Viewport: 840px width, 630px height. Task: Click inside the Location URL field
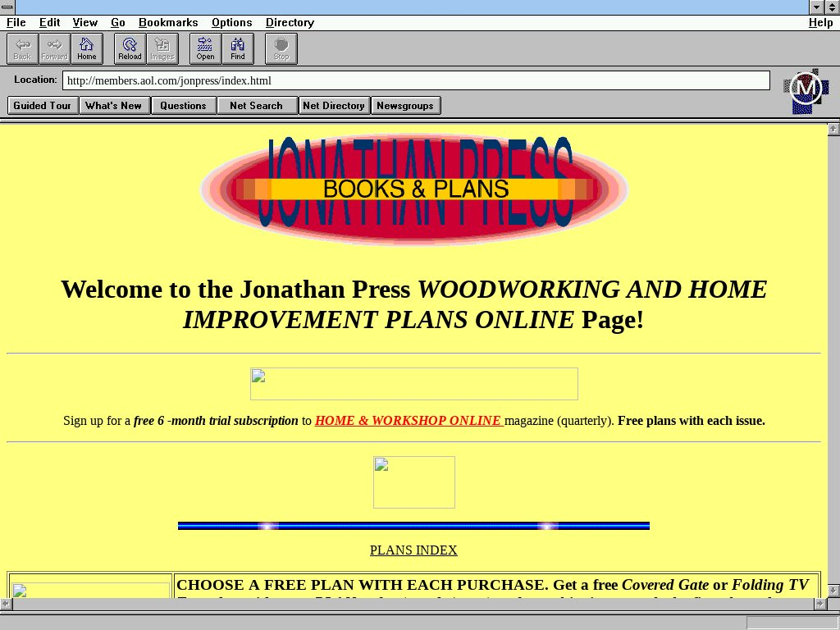415,80
